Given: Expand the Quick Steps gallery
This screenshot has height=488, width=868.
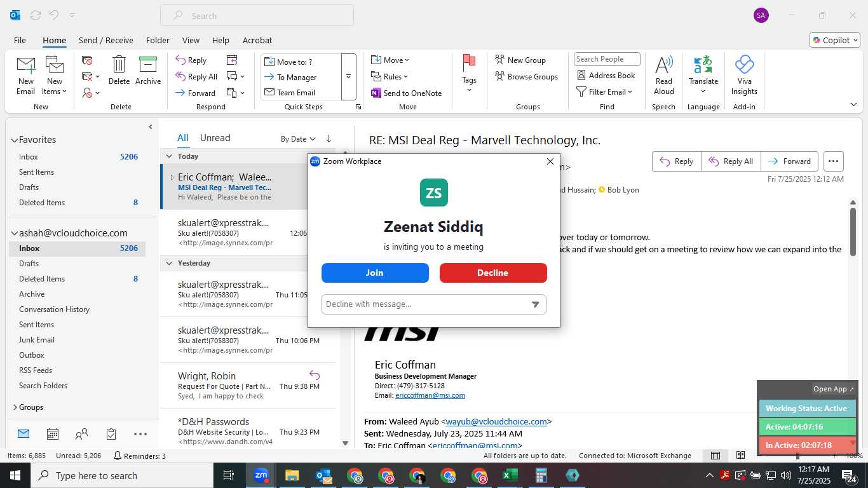Looking at the screenshot, I should click(x=348, y=77).
